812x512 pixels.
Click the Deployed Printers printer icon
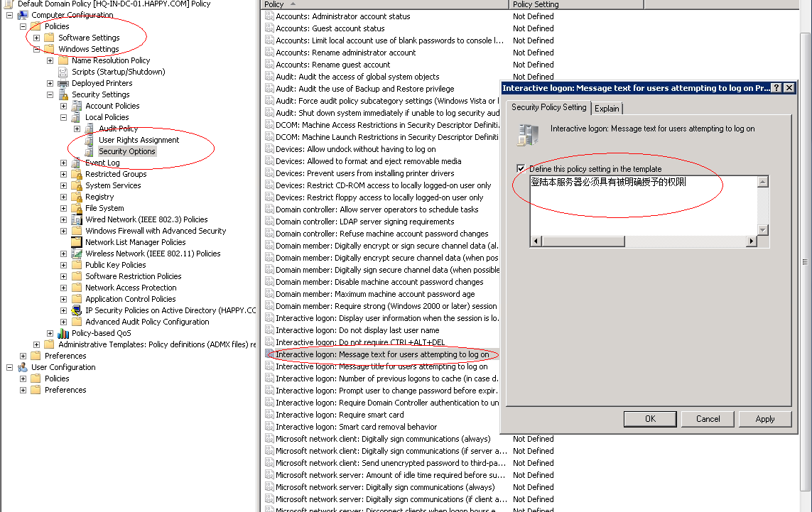[63, 83]
